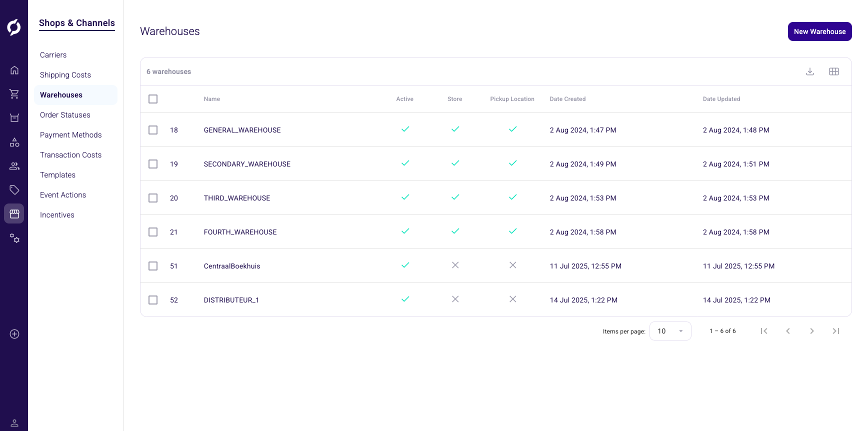Image resolution: width=868 pixels, height=431 pixels.
Task: Go to next page arrow
Action: pyautogui.click(x=812, y=331)
